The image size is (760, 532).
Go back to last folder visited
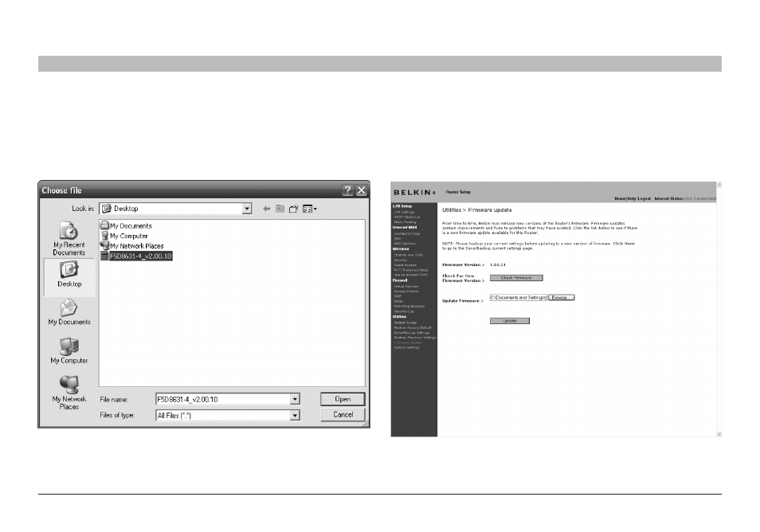[266, 209]
